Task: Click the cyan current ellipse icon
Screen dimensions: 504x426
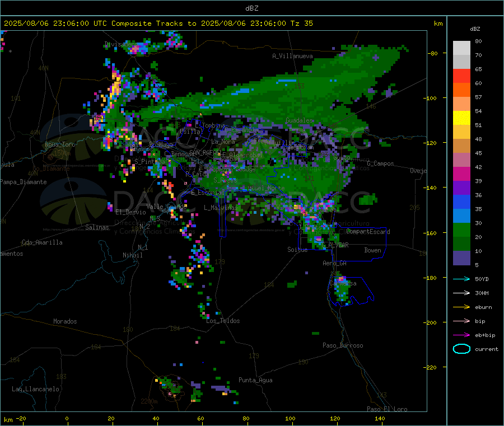Action: tap(461, 349)
